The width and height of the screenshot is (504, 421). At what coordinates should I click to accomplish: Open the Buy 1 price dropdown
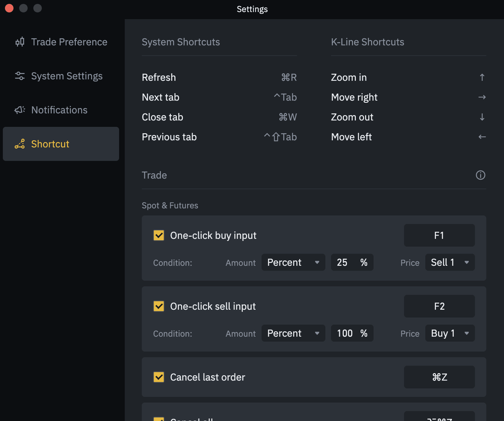(x=450, y=333)
